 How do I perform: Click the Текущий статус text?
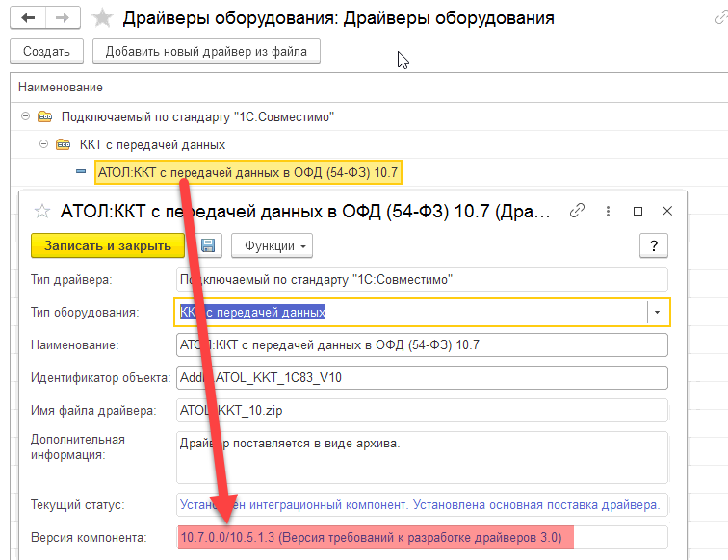(420, 505)
